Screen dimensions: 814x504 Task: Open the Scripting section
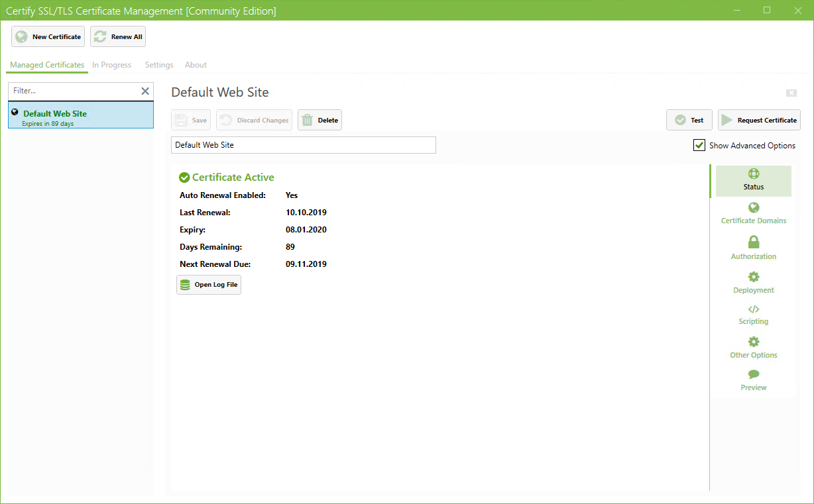point(754,315)
